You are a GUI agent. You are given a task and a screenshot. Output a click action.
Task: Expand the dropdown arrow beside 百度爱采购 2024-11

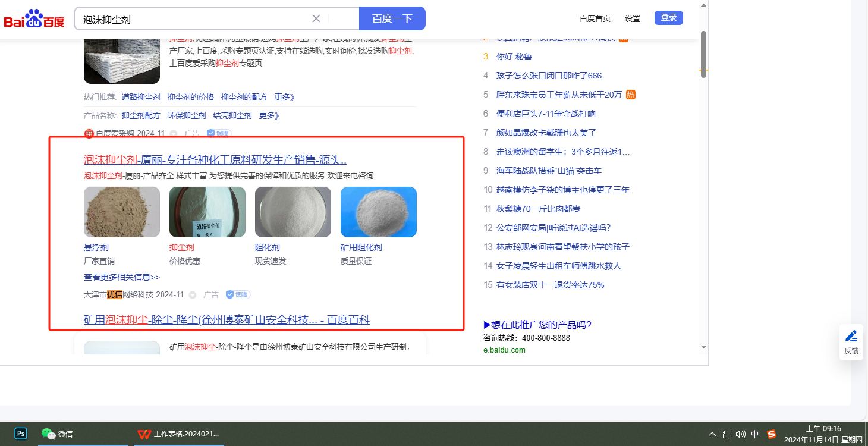(174, 134)
